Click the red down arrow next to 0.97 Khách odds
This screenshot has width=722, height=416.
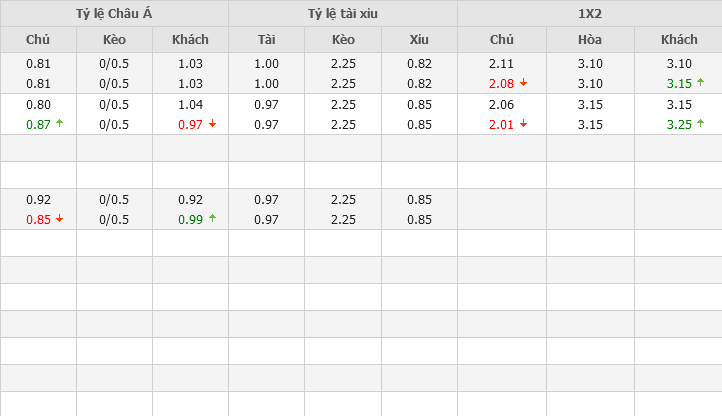[212, 124]
